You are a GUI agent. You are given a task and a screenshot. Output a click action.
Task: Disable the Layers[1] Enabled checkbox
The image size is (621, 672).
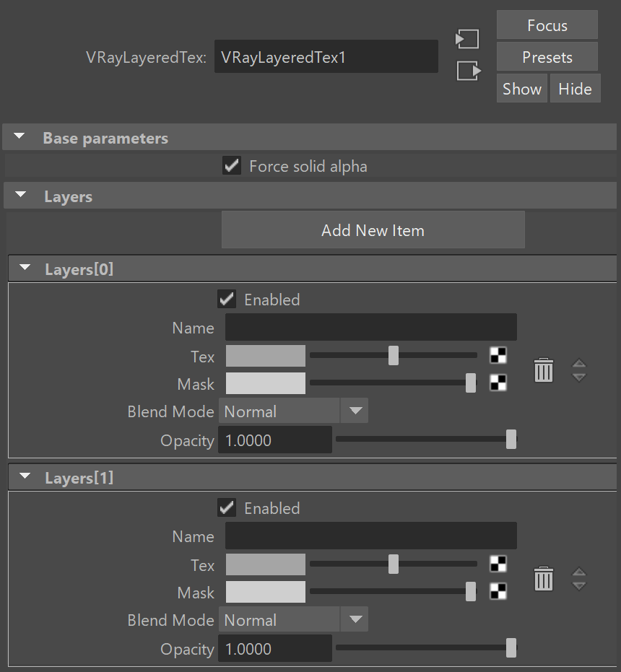click(x=227, y=508)
